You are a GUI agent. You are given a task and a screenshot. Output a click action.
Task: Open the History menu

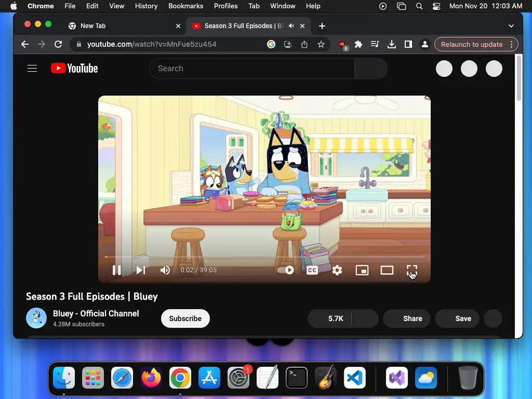tap(146, 6)
